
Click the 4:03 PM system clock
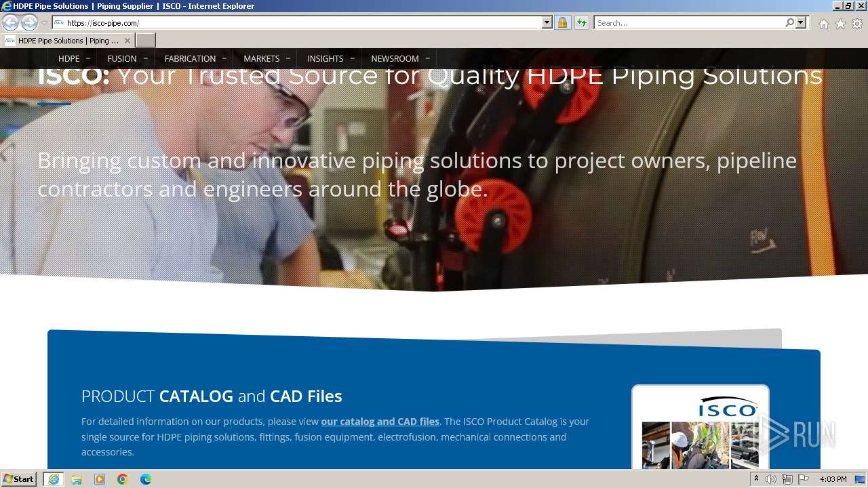(x=833, y=479)
